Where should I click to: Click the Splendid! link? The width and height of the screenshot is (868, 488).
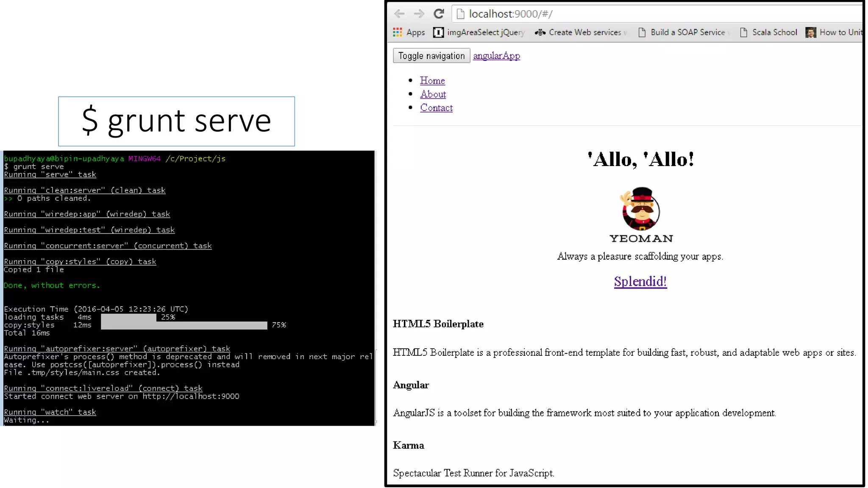640,281
